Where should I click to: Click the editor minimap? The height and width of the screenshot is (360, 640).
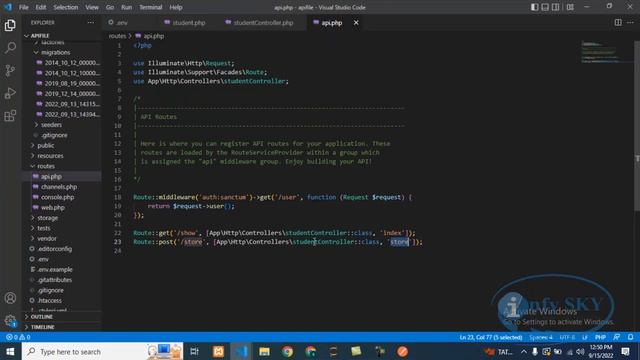607,52
